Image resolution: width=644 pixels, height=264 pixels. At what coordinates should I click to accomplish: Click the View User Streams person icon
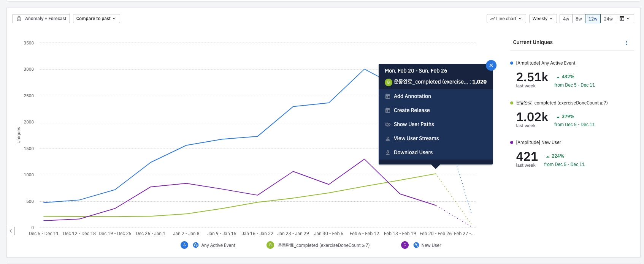[x=388, y=139]
